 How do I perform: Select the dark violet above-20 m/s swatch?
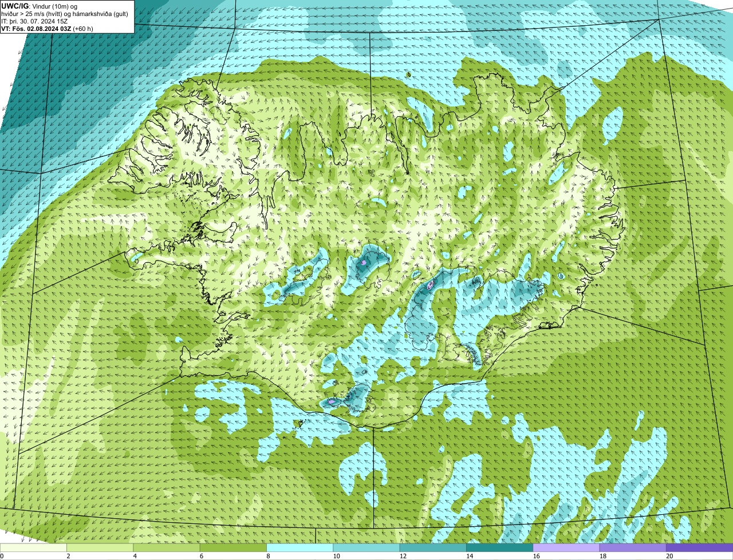(700, 548)
